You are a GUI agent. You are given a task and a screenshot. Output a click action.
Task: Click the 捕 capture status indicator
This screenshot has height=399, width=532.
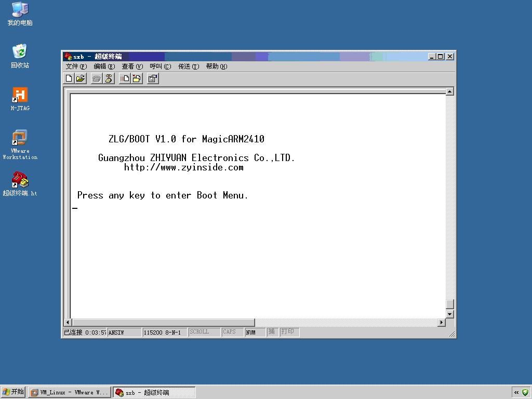[272, 332]
